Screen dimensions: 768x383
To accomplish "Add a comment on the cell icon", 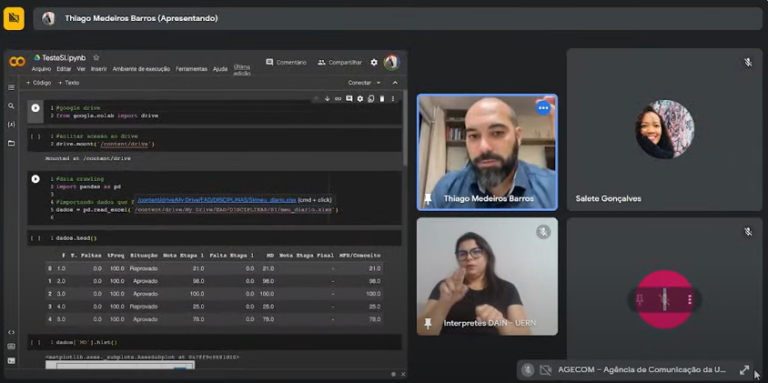I will coord(349,98).
